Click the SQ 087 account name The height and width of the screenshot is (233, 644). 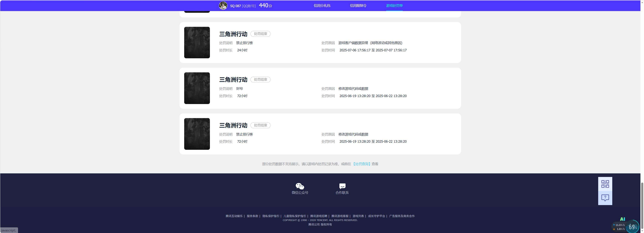click(x=235, y=6)
